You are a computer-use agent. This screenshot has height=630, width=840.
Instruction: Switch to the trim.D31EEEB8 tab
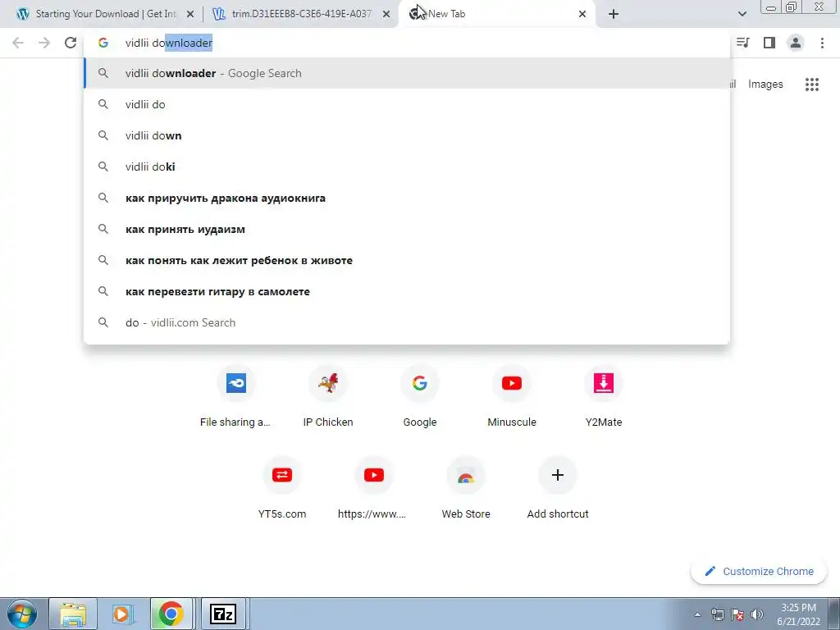[302, 14]
